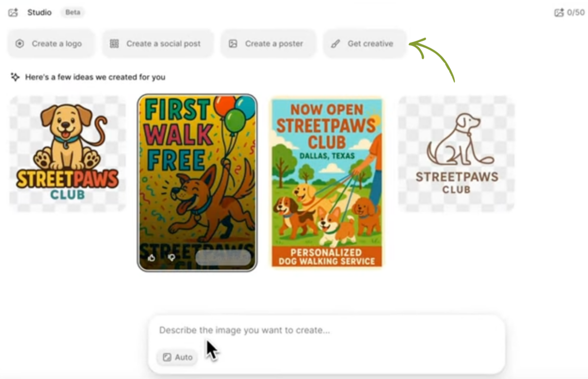This screenshot has width=588, height=379.
Task: Open the outline dog StreetPaws logo thumbnail
Action: 457,153
